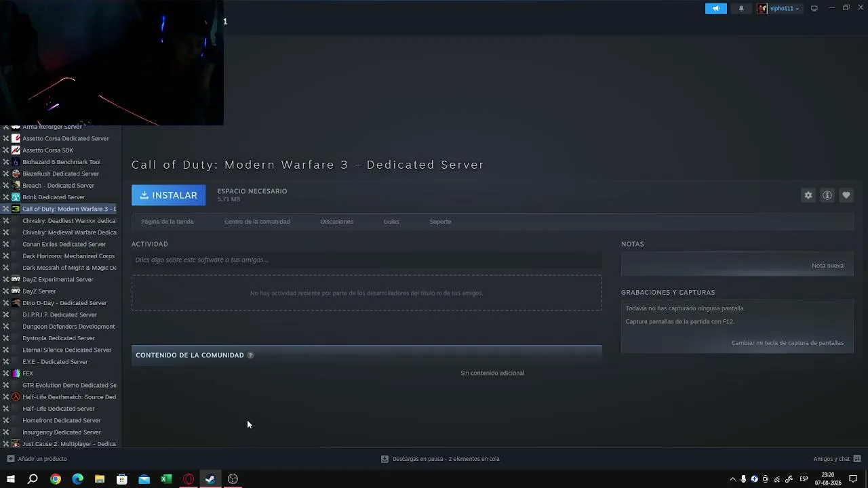Select Insurgency Dedicated Server

pos(61,432)
